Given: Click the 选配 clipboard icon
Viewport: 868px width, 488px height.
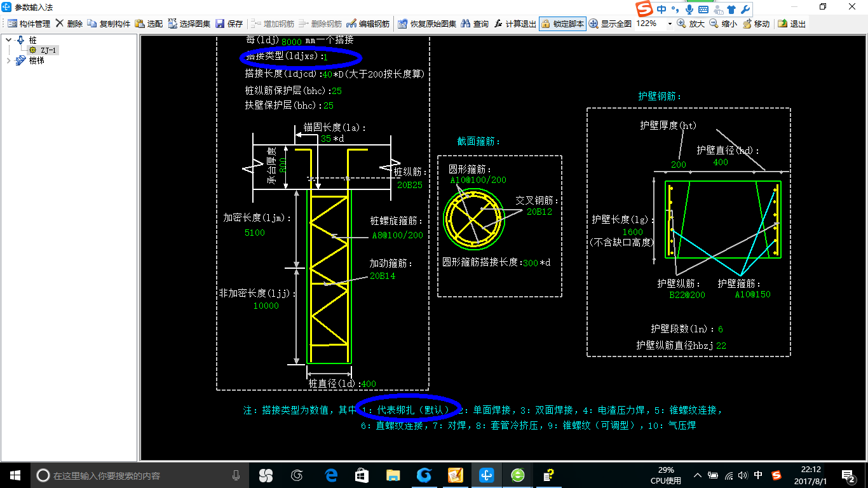Looking at the screenshot, I should coord(140,24).
